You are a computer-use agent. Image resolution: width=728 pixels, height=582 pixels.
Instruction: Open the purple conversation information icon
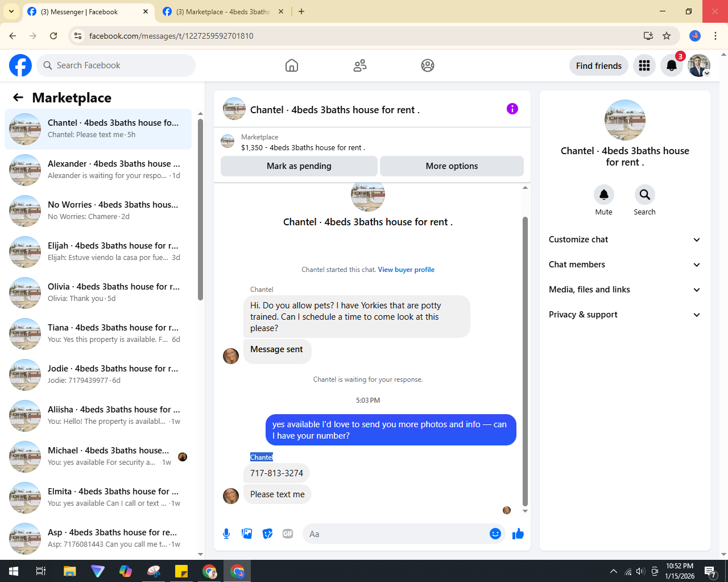[x=512, y=109]
